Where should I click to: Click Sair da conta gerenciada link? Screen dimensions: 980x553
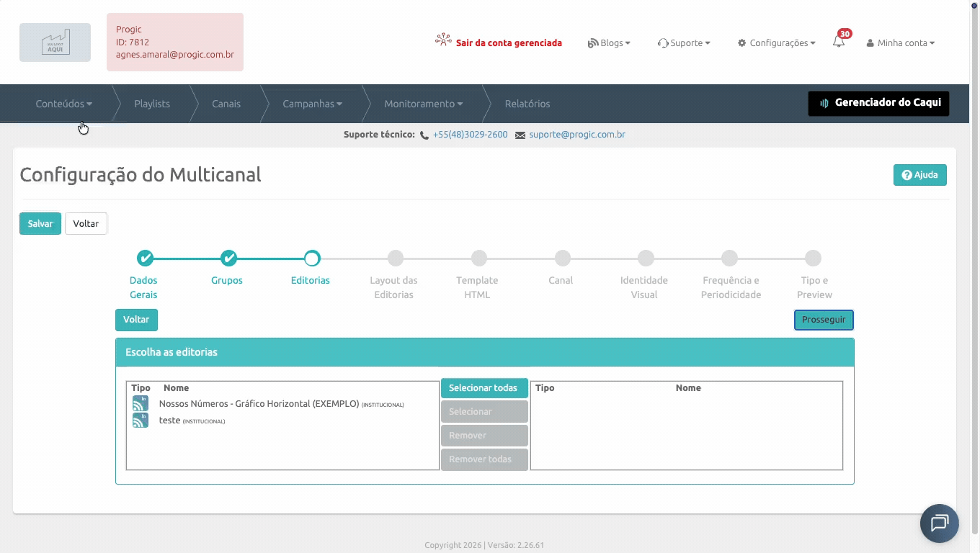tap(509, 43)
